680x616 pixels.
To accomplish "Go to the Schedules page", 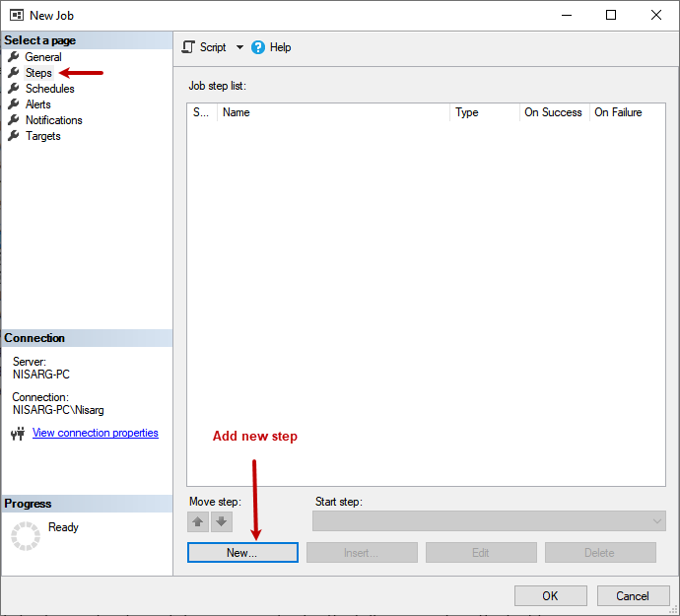I will 50,89.
